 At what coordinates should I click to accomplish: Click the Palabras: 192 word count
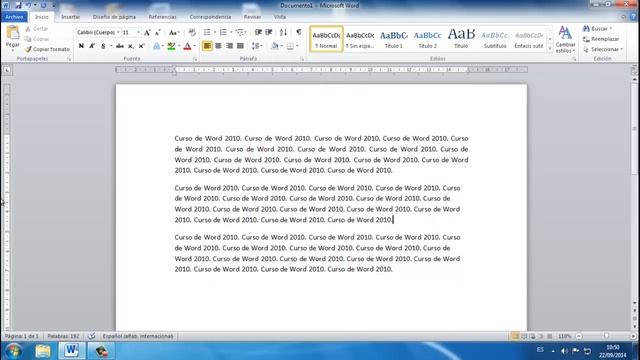coord(63,336)
